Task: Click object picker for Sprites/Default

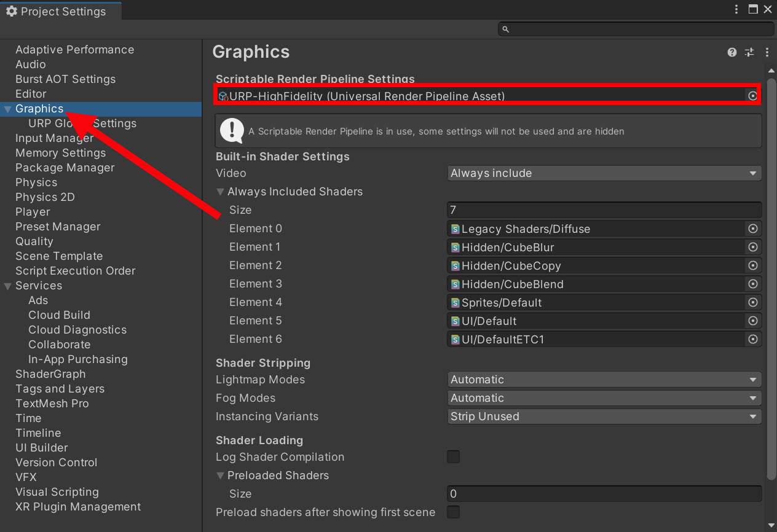Action: click(752, 302)
